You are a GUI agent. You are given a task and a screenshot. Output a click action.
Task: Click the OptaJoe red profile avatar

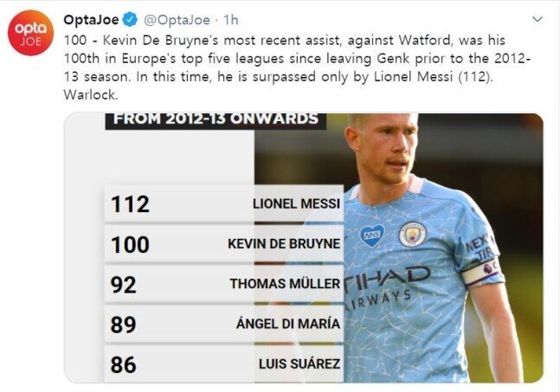30,33
